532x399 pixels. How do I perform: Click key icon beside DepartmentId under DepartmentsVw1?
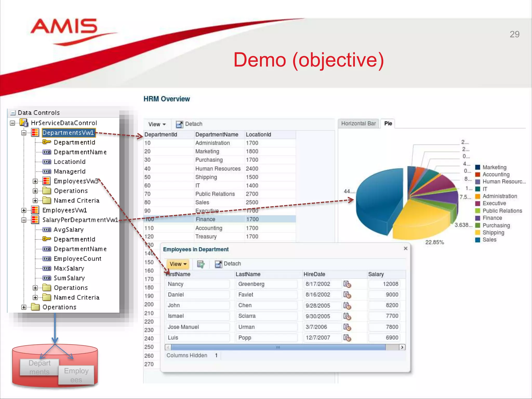47,142
